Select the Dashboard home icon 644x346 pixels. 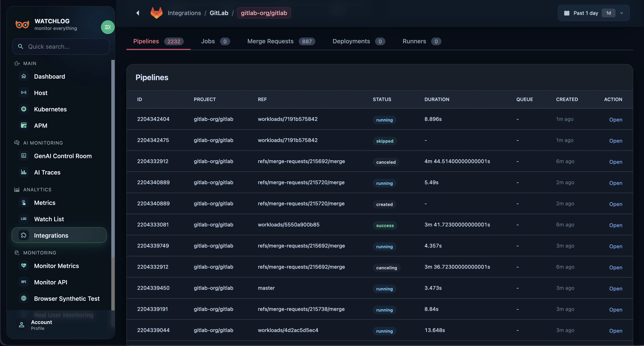[24, 76]
